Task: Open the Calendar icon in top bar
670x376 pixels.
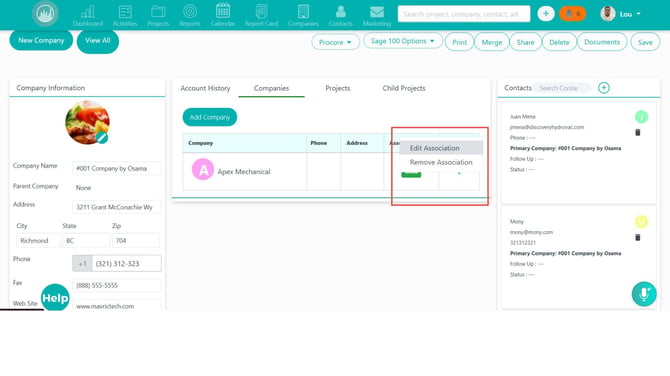Action: coord(223,11)
